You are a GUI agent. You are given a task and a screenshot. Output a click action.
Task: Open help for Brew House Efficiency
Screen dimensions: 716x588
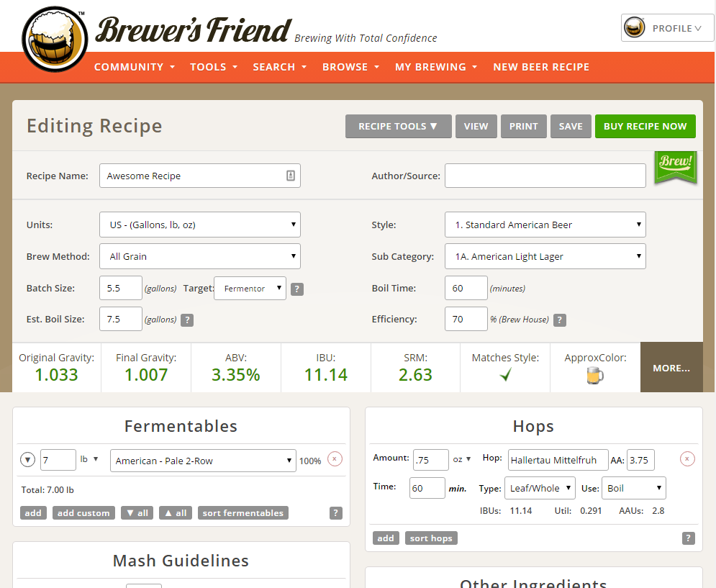point(560,320)
